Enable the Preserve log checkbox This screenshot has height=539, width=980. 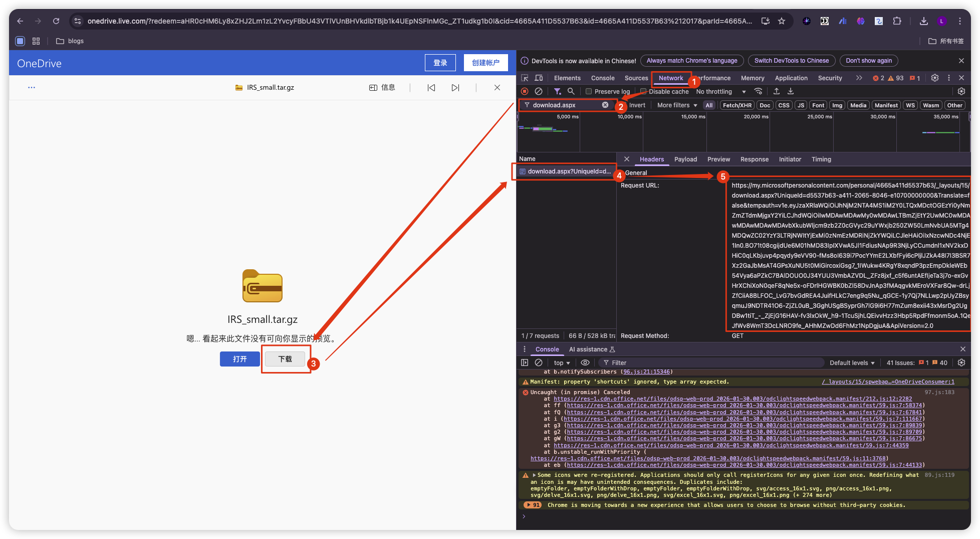589,91
